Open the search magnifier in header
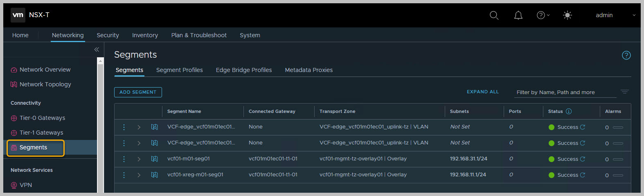This screenshot has height=196, width=644. click(x=494, y=15)
